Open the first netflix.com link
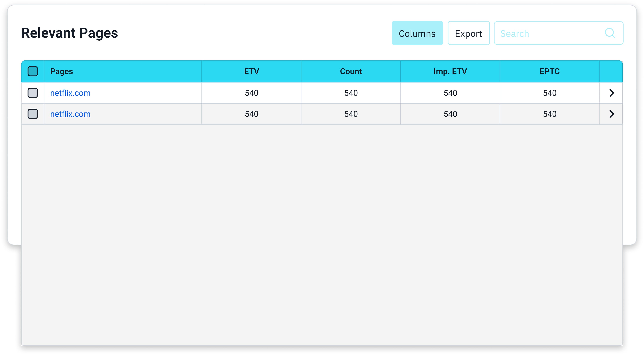Image resolution: width=644 pixels, height=355 pixels. (70, 93)
